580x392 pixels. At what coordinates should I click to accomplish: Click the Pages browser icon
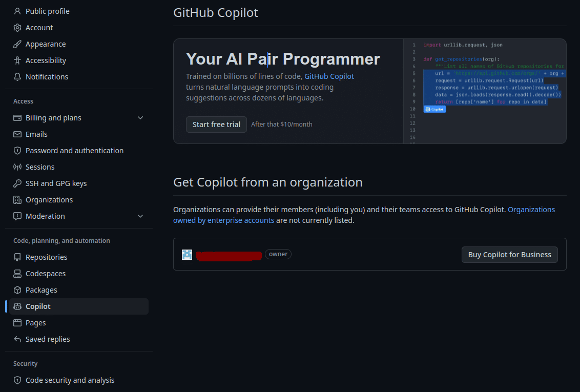[x=17, y=323]
